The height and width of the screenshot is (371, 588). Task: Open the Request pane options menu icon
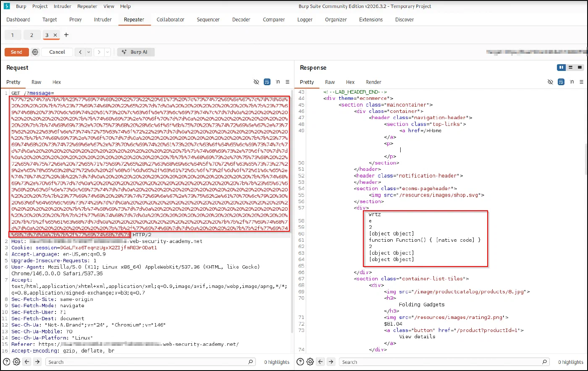(288, 82)
